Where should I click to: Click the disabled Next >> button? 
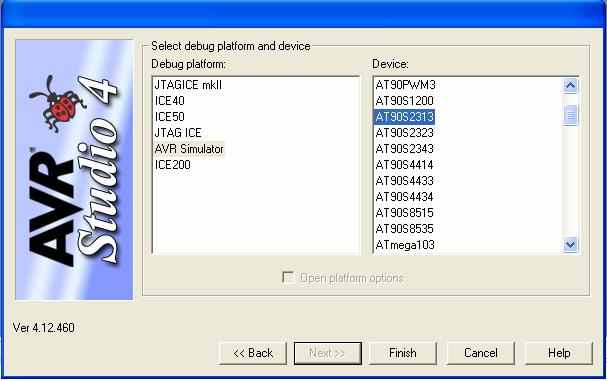tap(328, 353)
